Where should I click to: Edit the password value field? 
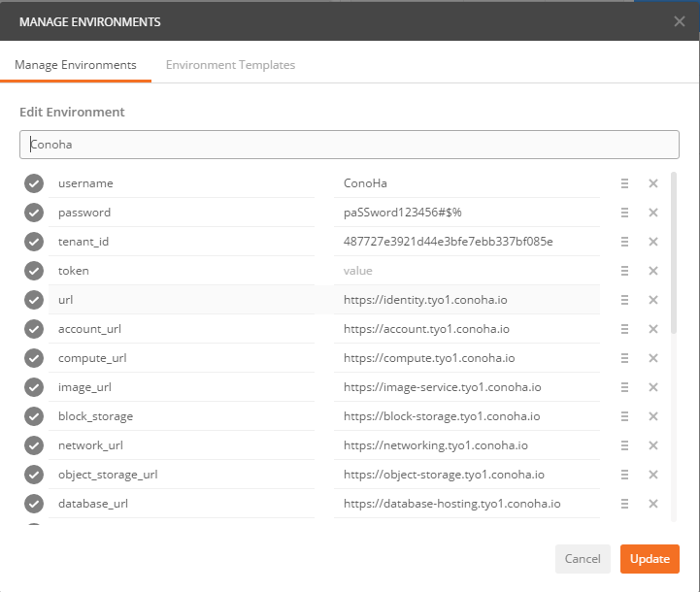point(467,213)
